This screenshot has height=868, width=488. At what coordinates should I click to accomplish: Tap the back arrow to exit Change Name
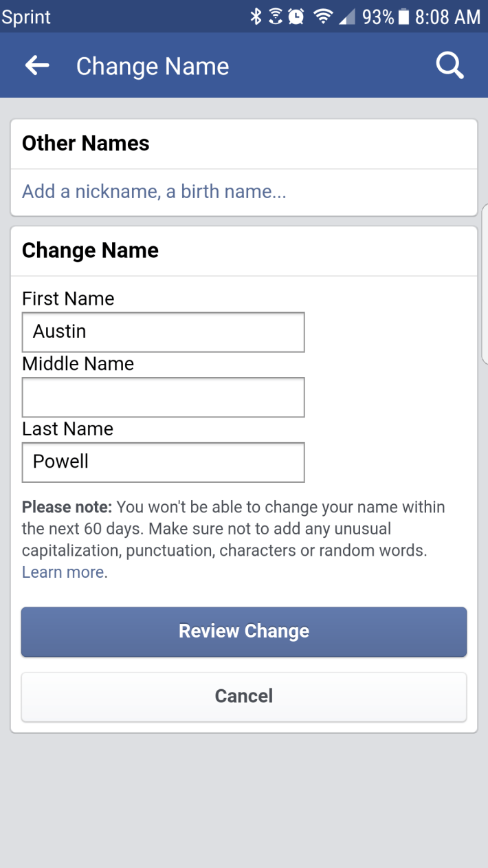tap(36, 65)
